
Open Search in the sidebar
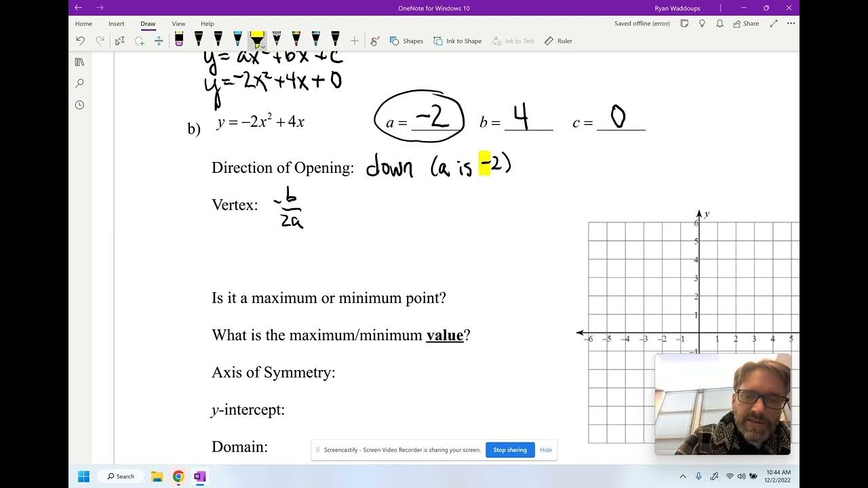(79, 83)
